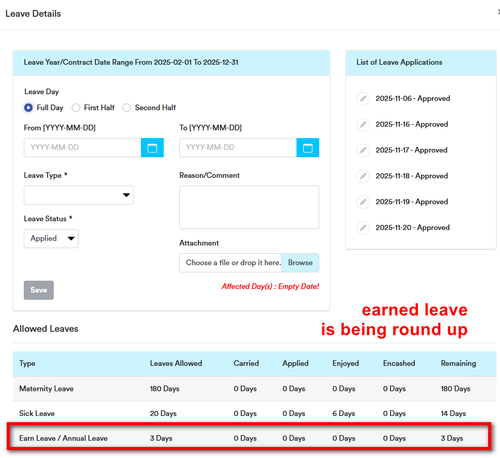500x458 pixels.
Task: Click Sick Leave's 14 Days remaining value
Action: 453,413
